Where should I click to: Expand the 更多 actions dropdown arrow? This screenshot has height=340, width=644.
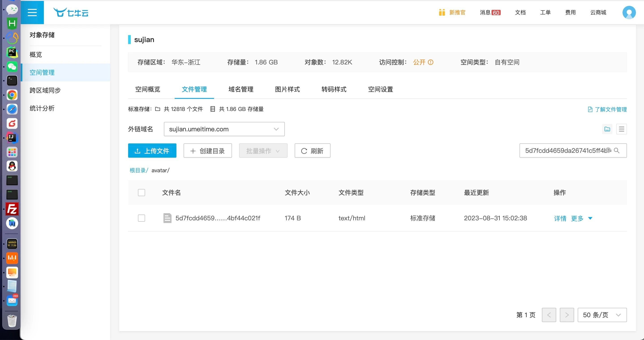(590, 218)
